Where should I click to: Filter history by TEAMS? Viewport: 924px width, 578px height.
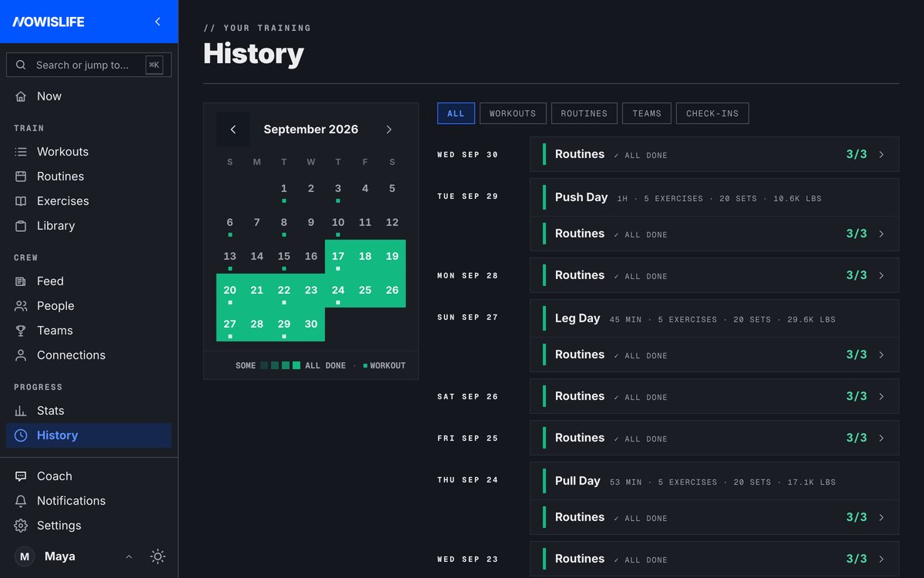click(647, 113)
